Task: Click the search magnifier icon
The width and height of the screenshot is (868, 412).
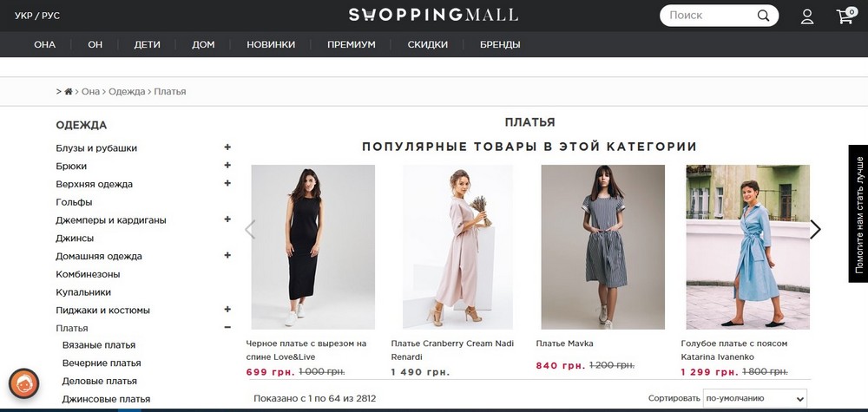Action: pos(763,16)
